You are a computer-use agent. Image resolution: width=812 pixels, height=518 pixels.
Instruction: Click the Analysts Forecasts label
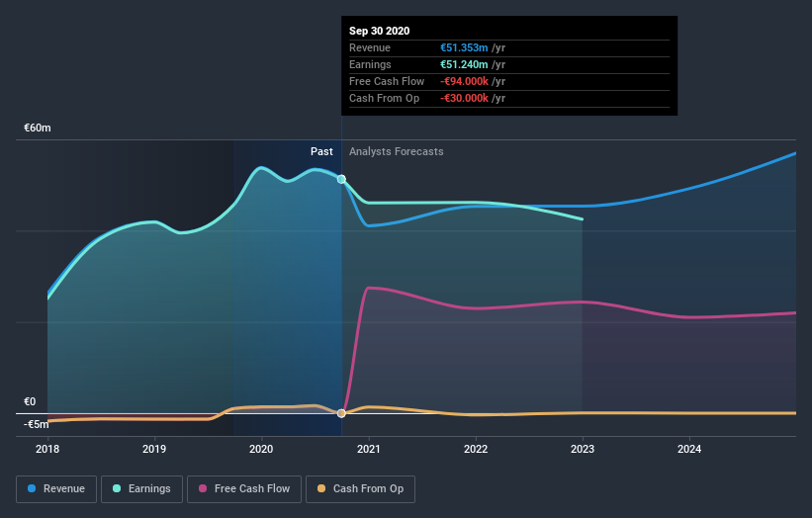(x=397, y=151)
